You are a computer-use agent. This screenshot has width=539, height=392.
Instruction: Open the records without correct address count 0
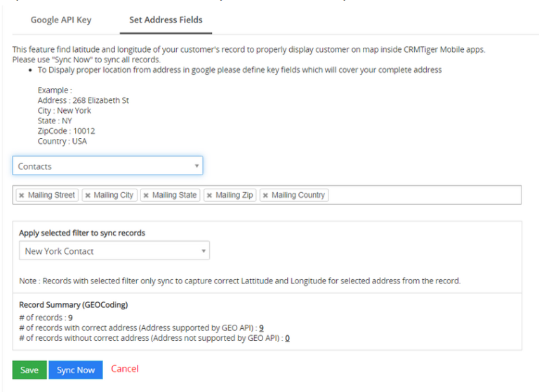287,339
